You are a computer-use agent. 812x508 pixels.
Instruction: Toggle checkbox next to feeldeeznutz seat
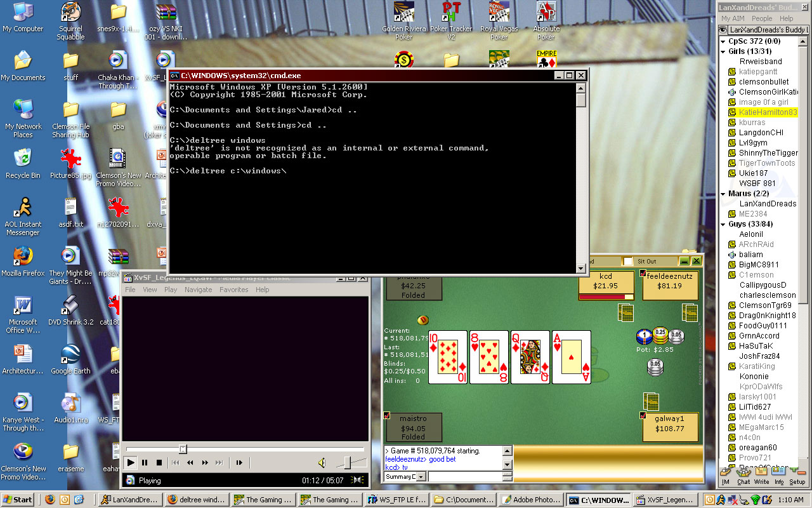[643, 274]
